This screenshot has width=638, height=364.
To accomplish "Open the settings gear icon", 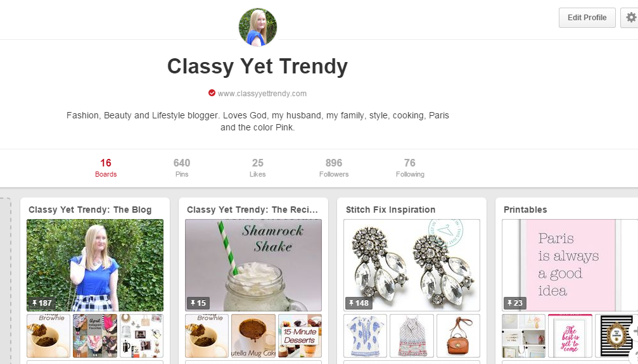I will click(630, 18).
